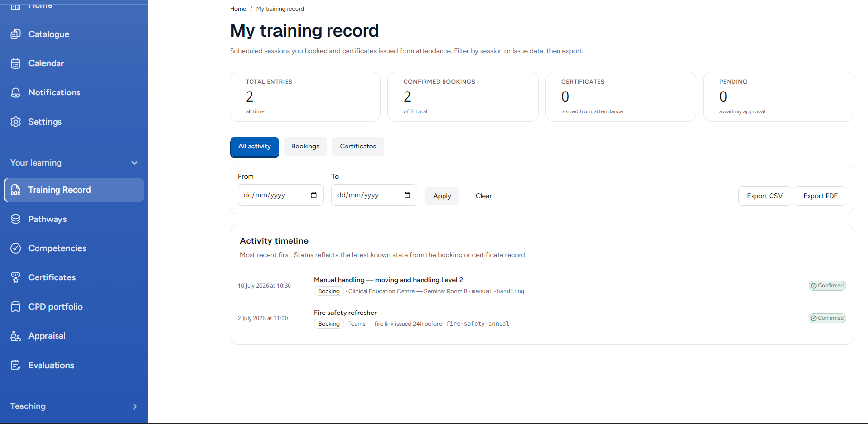Export the record as CSV
The width and height of the screenshot is (868, 424).
tap(765, 196)
